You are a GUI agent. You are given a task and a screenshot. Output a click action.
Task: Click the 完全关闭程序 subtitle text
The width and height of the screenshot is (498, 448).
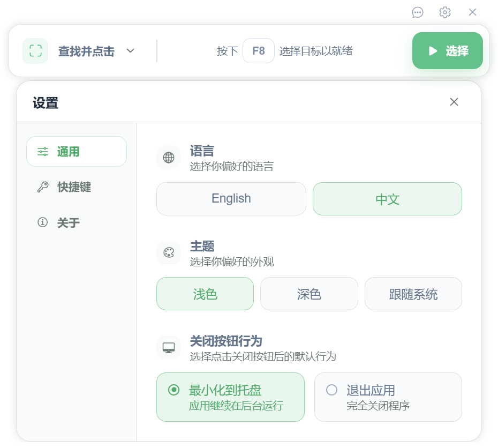tap(378, 406)
